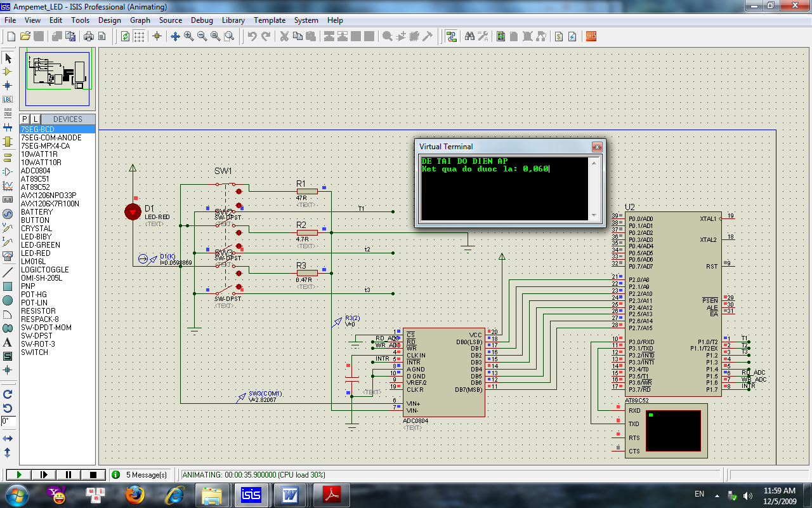Screen dimensions: 812x508
Task: Click the Print icon in toolbar
Action: 89,36
